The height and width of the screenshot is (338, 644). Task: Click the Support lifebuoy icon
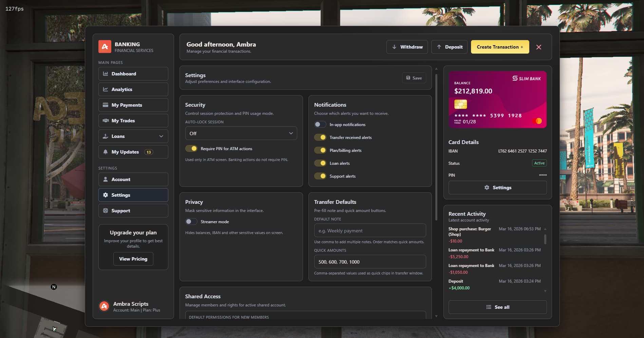click(106, 211)
